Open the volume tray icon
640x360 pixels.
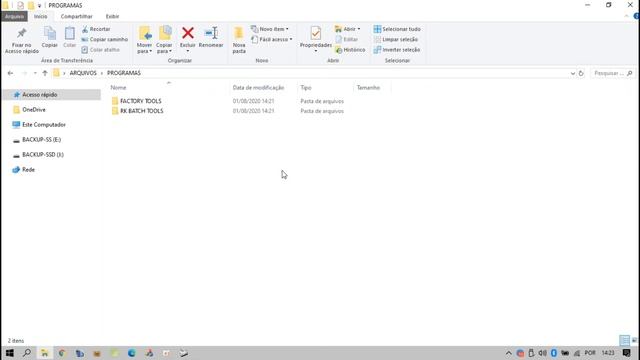click(542, 353)
